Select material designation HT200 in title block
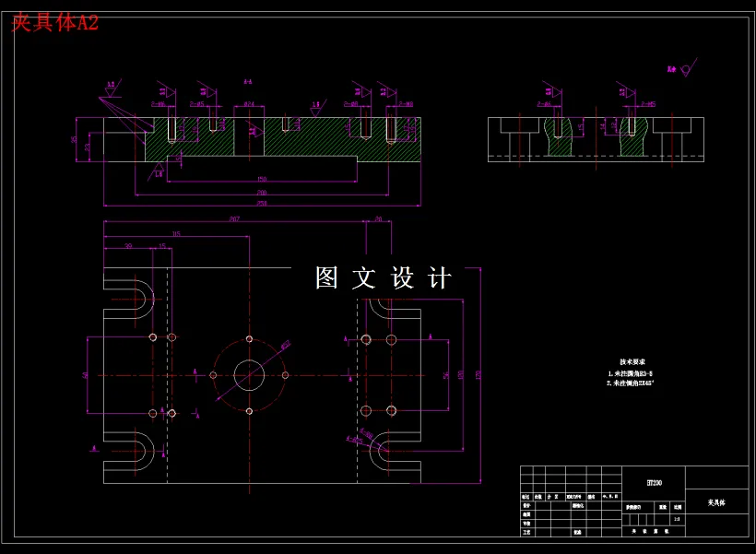The height and width of the screenshot is (554, 756). [655, 481]
